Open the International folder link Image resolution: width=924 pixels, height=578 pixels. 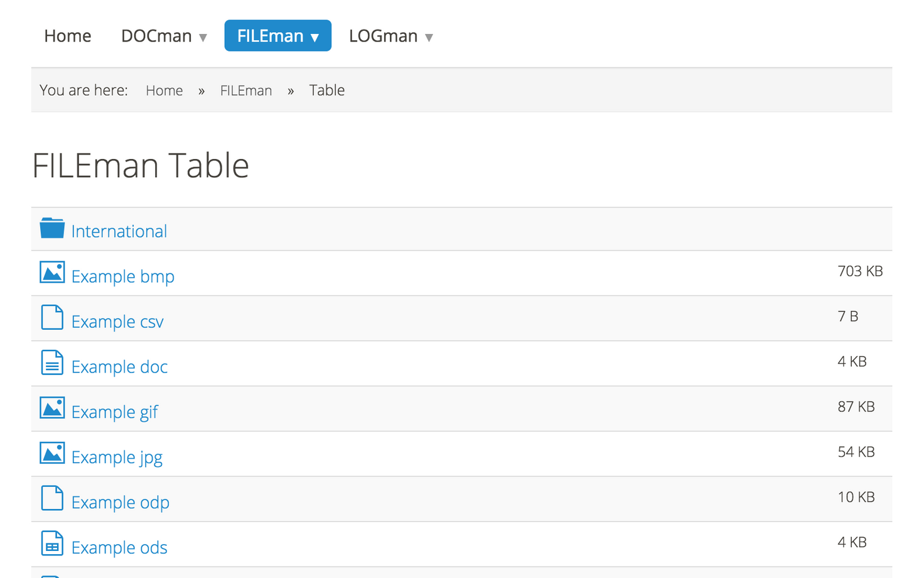119,231
